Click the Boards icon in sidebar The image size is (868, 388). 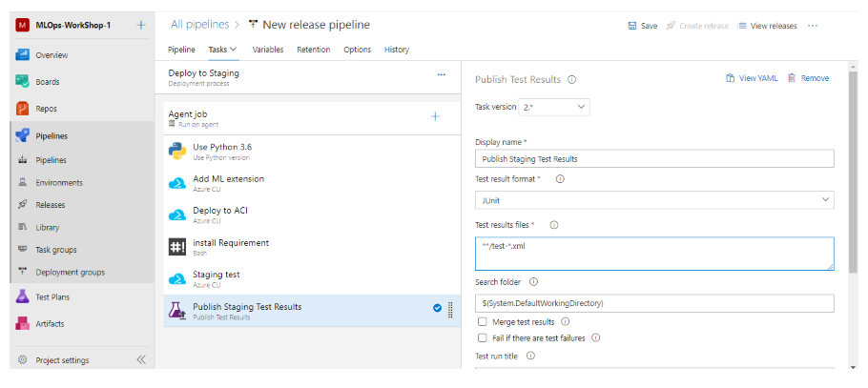tap(23, 82)
